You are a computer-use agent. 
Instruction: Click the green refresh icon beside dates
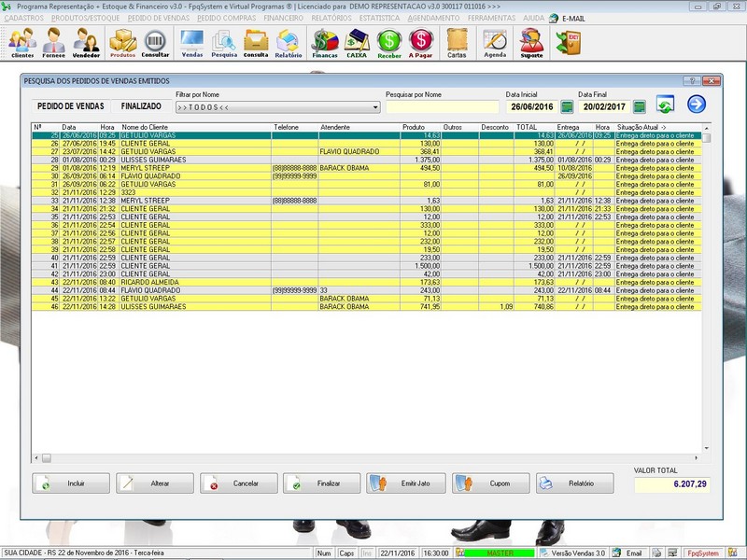[x=665, y=105]
